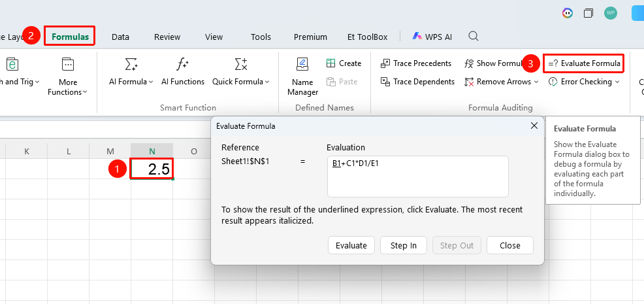Open the Et ToolBox tab
The height and width of the screenshot is (304, 644).
point(367,37)
